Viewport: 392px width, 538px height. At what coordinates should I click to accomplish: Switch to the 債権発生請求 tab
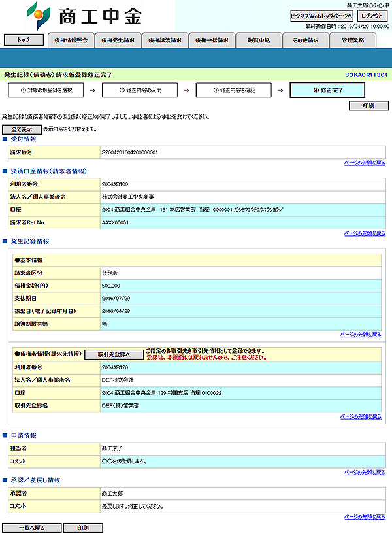click(x=118, y=41)
